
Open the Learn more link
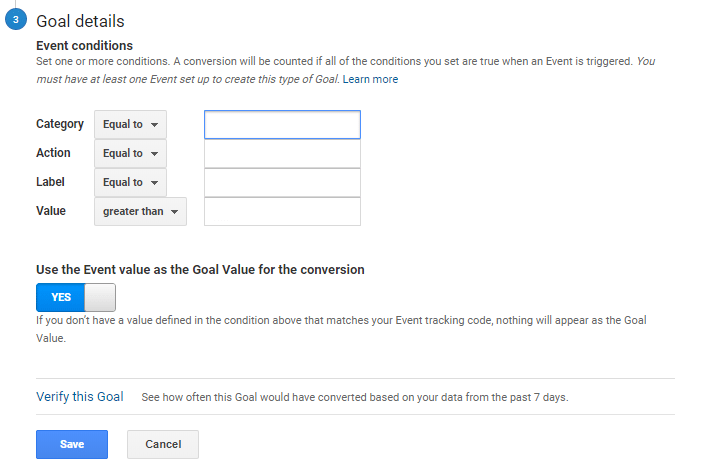pyautogui.click(x=370, y=79)
